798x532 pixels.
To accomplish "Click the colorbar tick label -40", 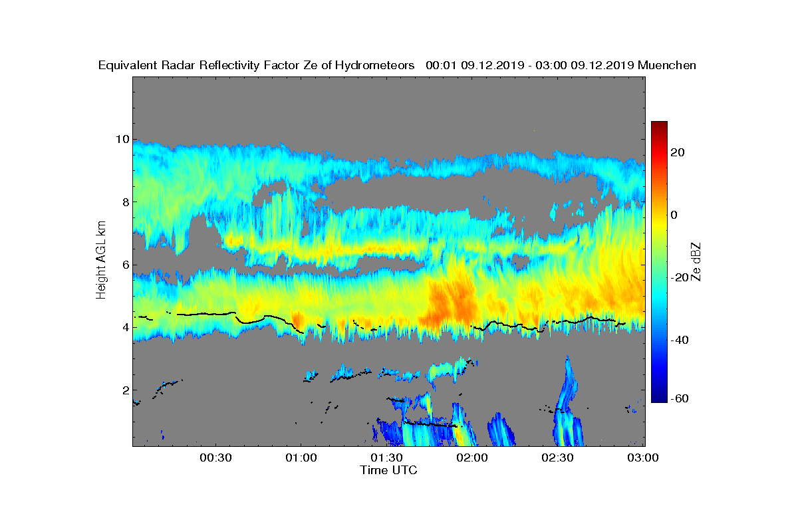I will 679,340.
